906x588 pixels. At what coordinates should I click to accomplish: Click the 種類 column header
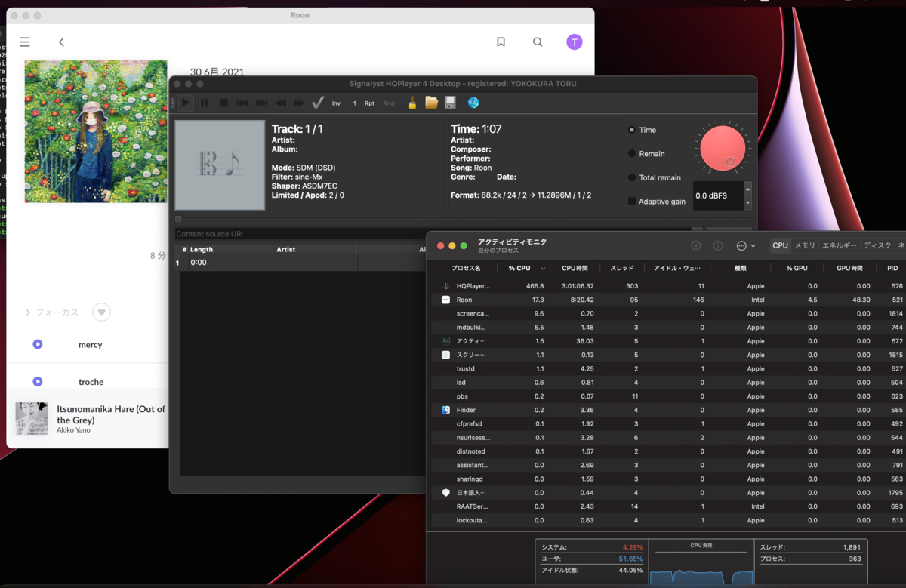click(x=740, y=268)
